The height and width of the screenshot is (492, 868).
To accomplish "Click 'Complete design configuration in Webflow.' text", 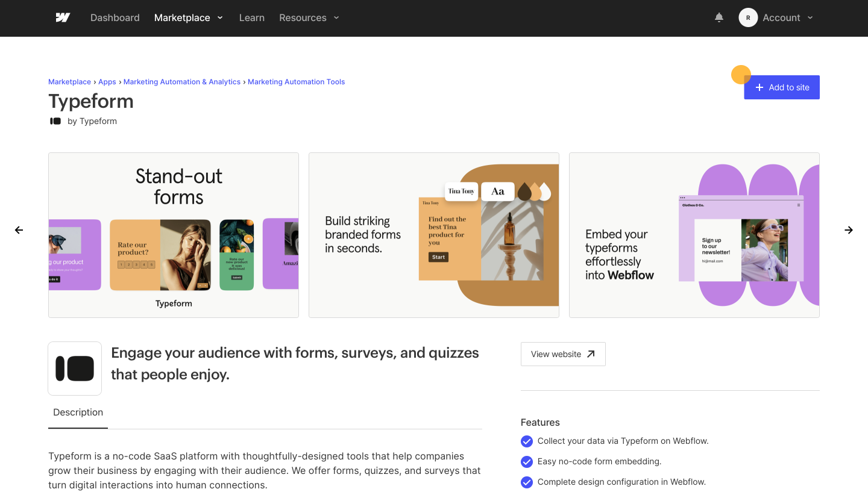I will (x=621, y=482).
